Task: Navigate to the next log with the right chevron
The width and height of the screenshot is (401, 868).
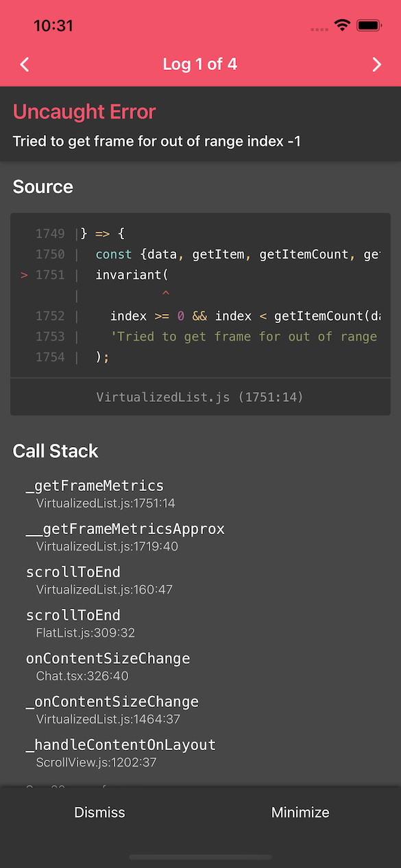Action: [376, 64]
